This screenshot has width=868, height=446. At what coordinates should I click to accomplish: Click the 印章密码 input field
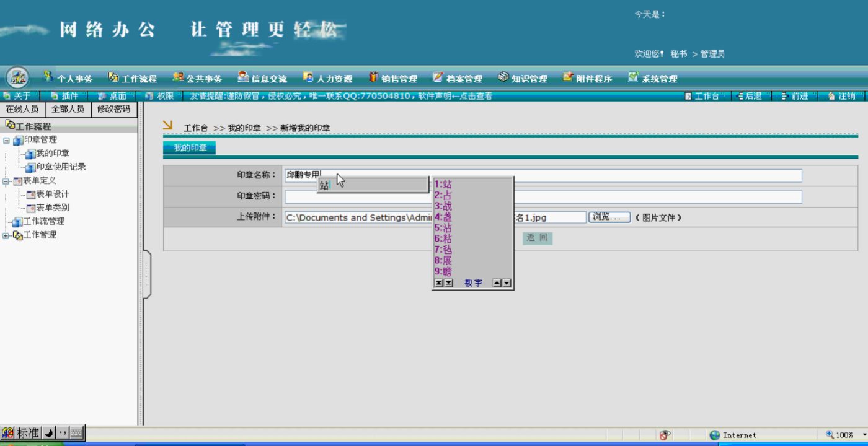click(543, 196)
